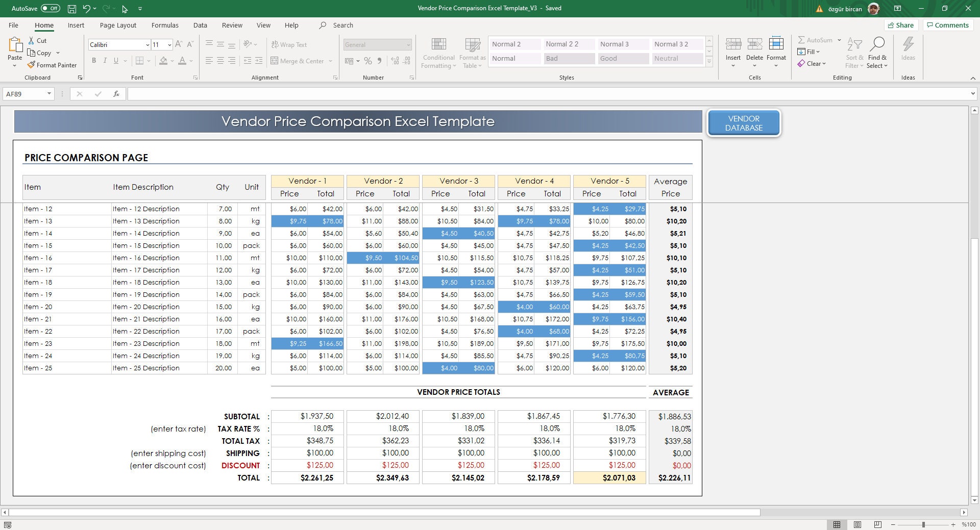Open the Data ribbon tab

200,25
